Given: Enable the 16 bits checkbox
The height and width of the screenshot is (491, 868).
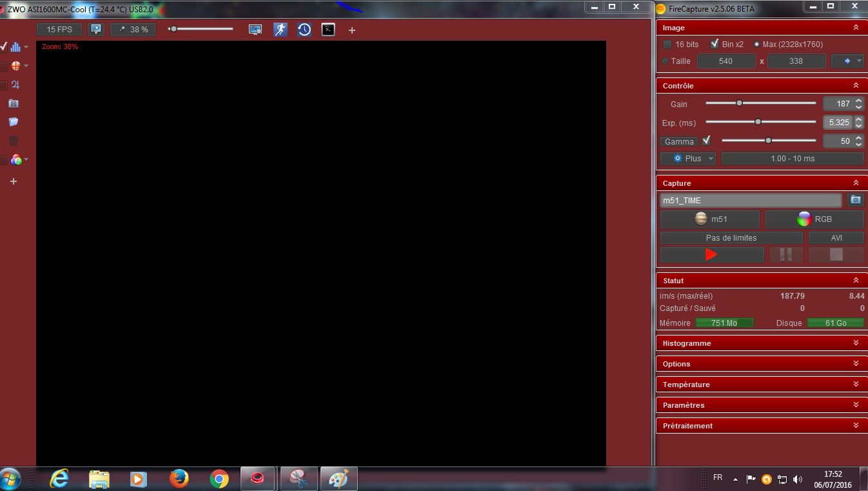Looking at the screenshot, I should [667, 44].
